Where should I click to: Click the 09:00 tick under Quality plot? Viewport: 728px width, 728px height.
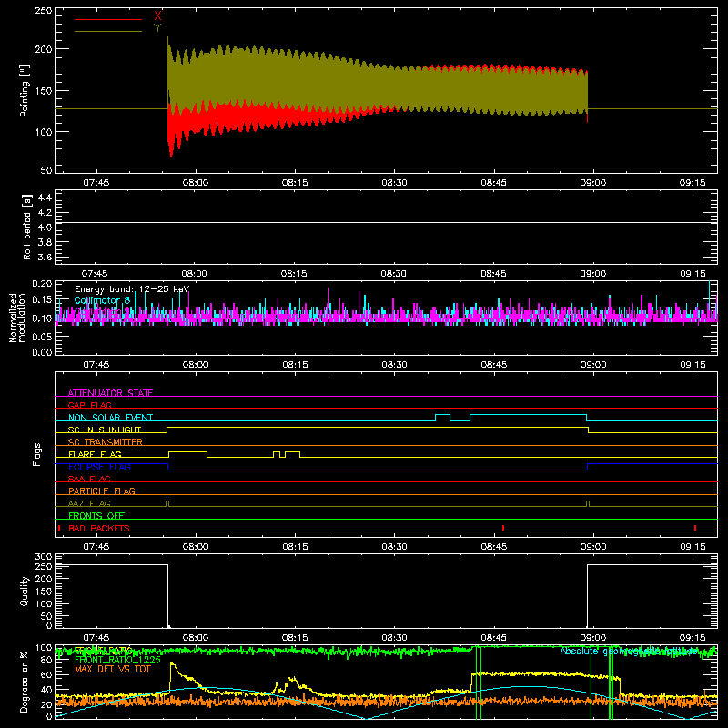coord(593,638)
